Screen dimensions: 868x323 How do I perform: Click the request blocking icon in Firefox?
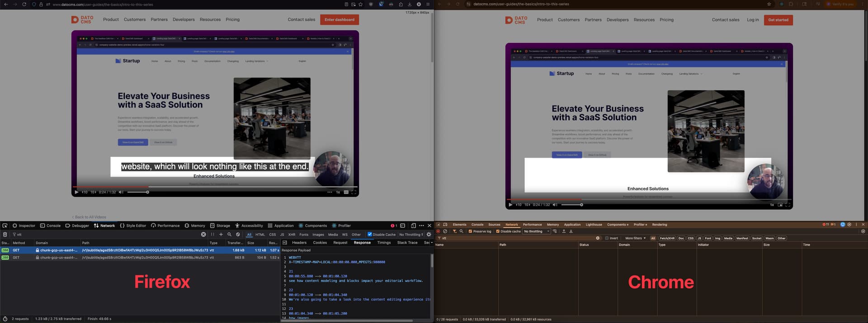[238, 234]
